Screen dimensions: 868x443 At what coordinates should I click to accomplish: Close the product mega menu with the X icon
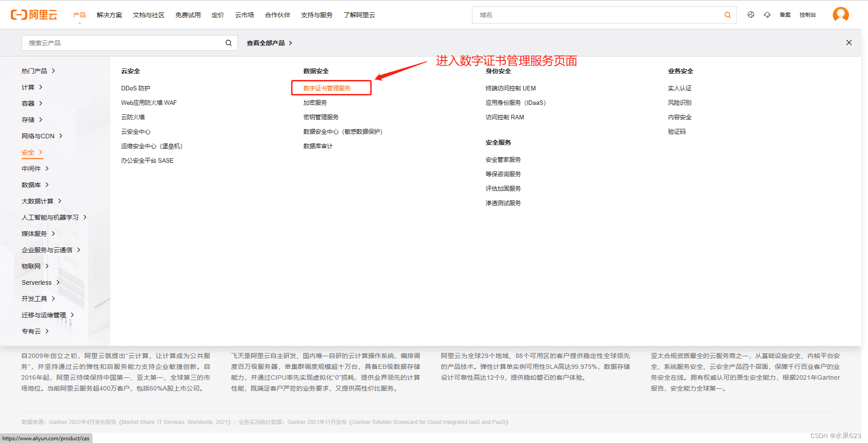click(849, 42)
